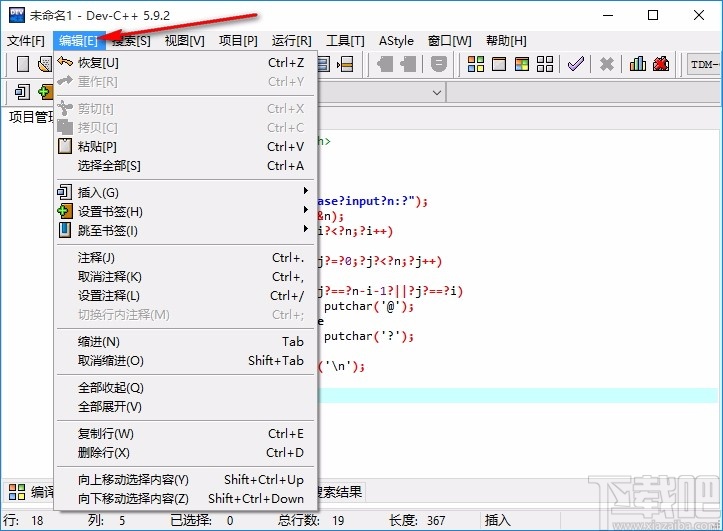
Task: Choose 向上移动选择内容(Y) entry
Action: pyautogui.click(x=186, y=480)
